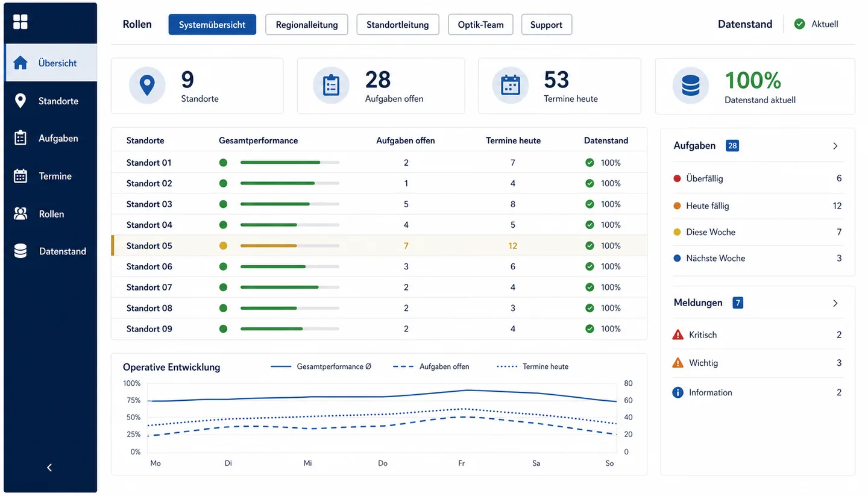Click the Standort 07 performance bar

click(290, 287)
